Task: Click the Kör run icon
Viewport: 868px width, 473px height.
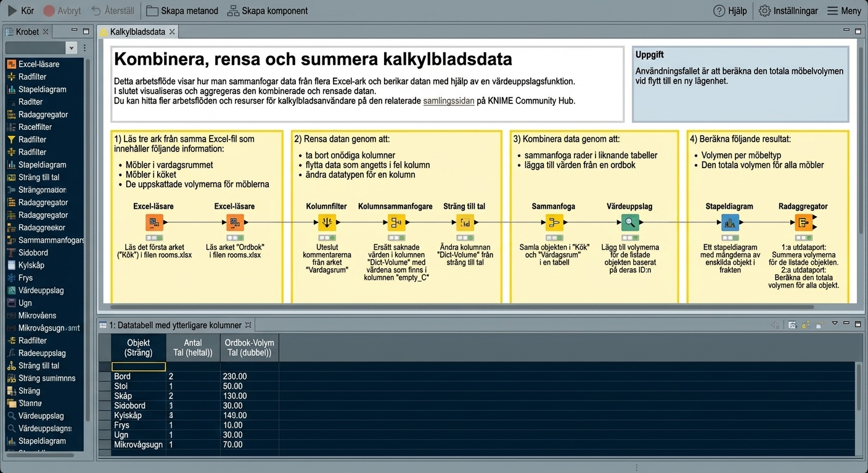Action: tap(12, 10)
